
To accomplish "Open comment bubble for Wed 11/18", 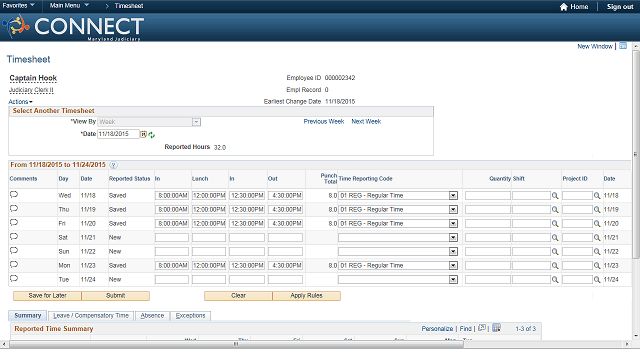I will point(14,195).
